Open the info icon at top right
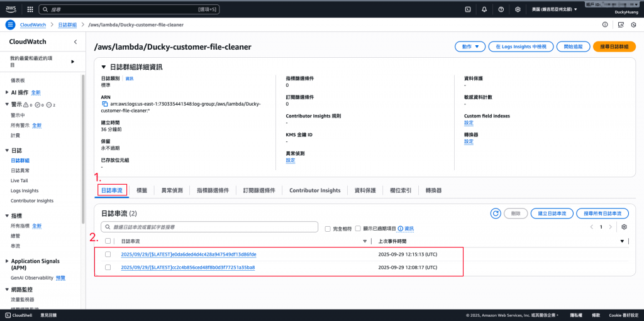This screenshot has width=644, height=321. [x=605, y=24]
